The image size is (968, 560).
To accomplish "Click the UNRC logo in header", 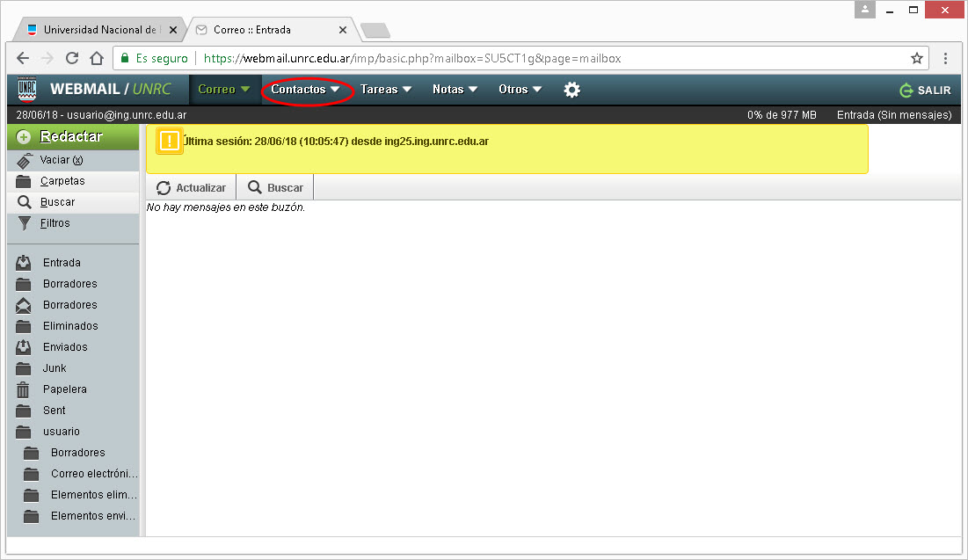I will click(26, 90).
